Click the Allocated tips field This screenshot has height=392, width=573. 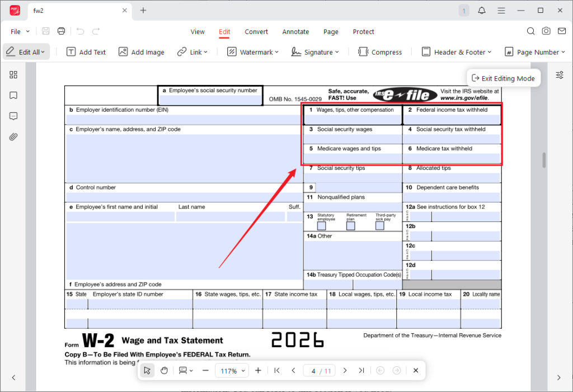[x=452, y=178]
